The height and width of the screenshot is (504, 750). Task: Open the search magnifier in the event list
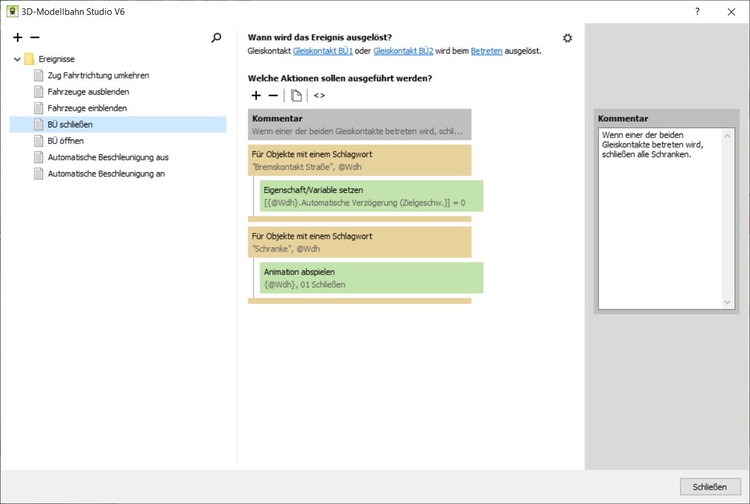217,38
